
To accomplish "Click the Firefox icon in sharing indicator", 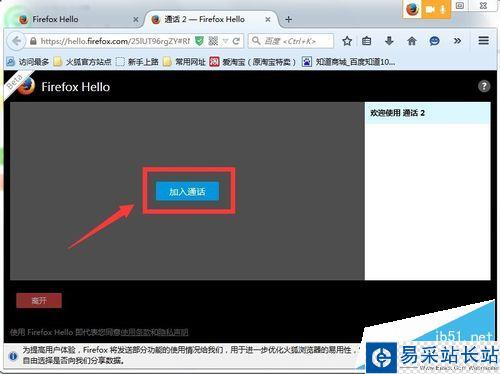I will [412, 9].
